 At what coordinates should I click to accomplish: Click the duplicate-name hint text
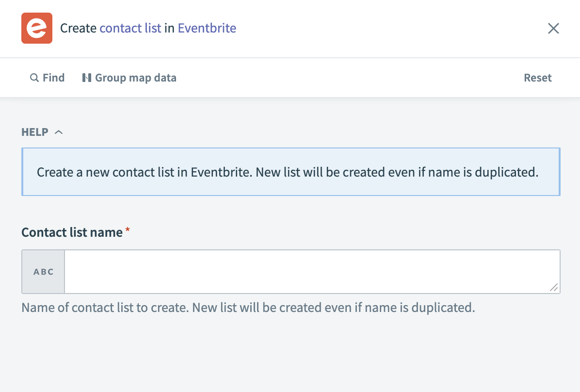click(248, 308)
